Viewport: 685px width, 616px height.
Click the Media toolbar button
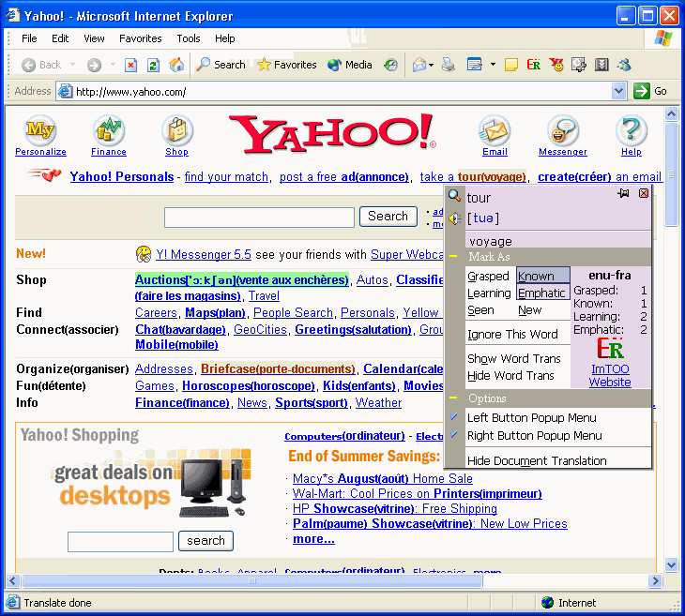click(x=350, y=65)
